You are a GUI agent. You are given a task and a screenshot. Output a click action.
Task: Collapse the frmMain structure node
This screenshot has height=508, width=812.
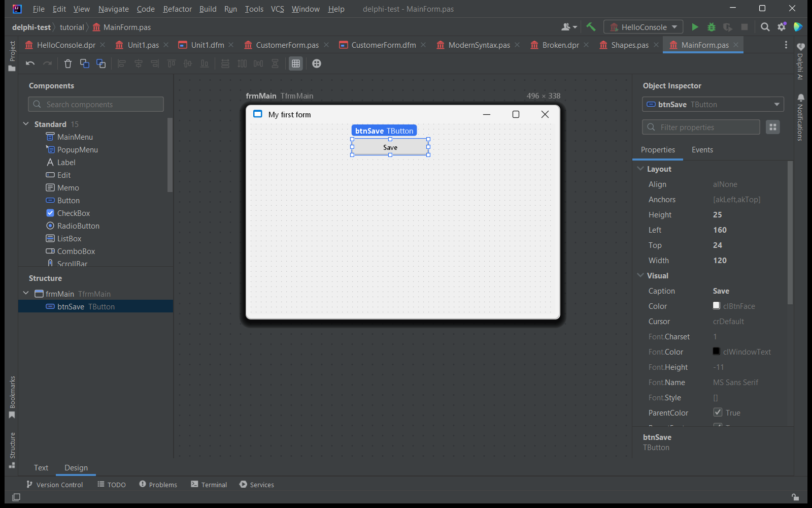[26, 293]
